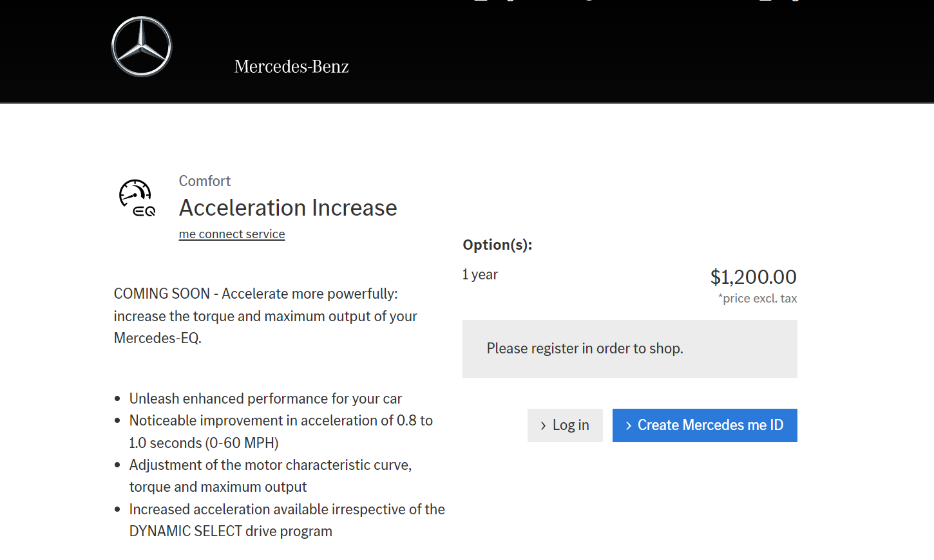
Task: Click the Acceleration Increase EQ speedometer icon
Action: [x=137, y=198]
